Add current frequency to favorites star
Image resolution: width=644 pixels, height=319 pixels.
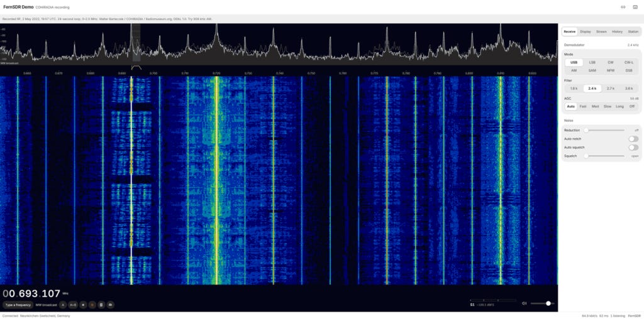click(83, 305)
